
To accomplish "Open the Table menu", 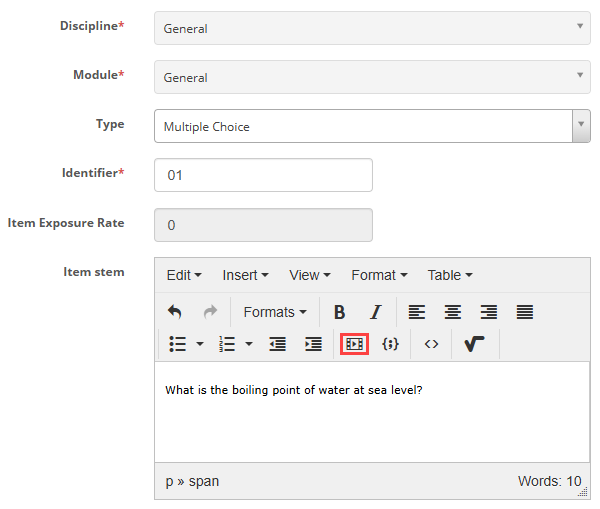I will coord(449,275).
